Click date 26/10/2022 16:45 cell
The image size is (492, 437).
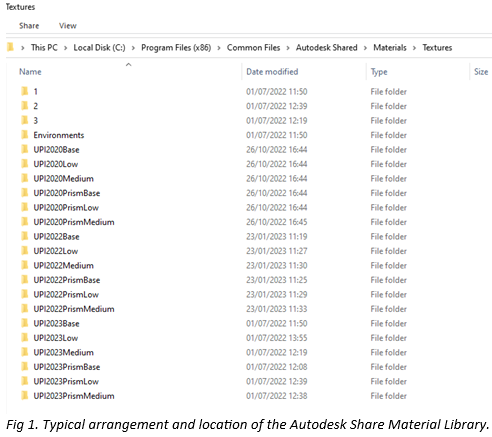tap(277, 222)
